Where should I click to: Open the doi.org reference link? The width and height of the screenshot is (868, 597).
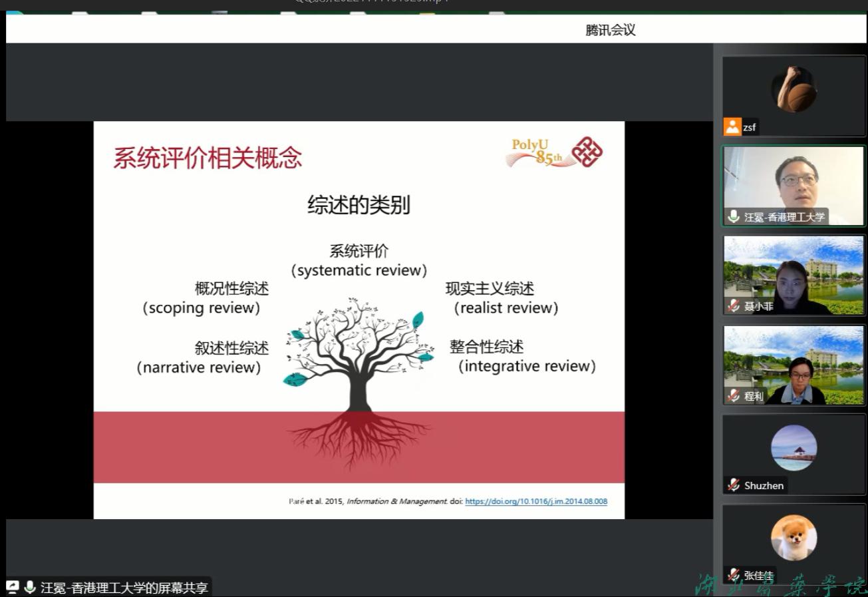535,501
